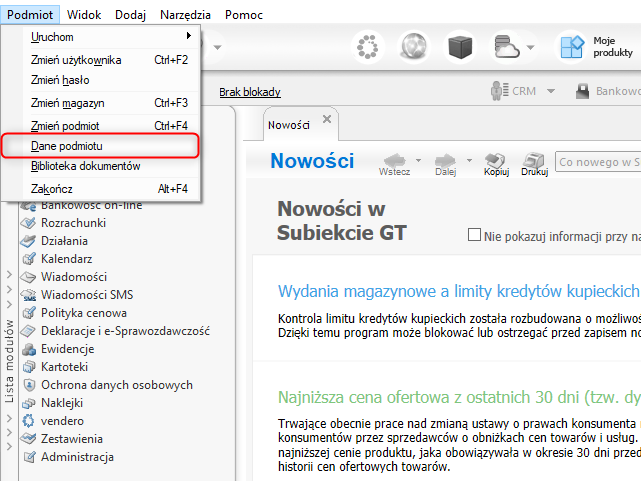This screenshot has height=481, width=641.
Task: Open the Rozrachunki module
Action: point(74,223)
